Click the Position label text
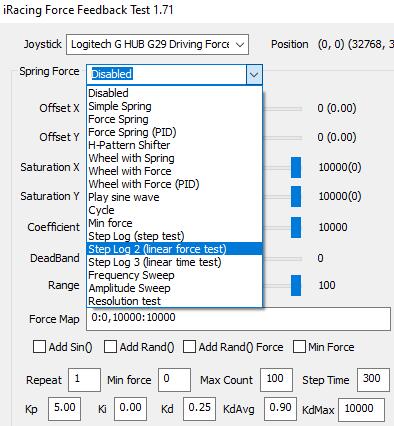Screen dimensions: 394x426 pyautogui.click(x=289, y=44)
